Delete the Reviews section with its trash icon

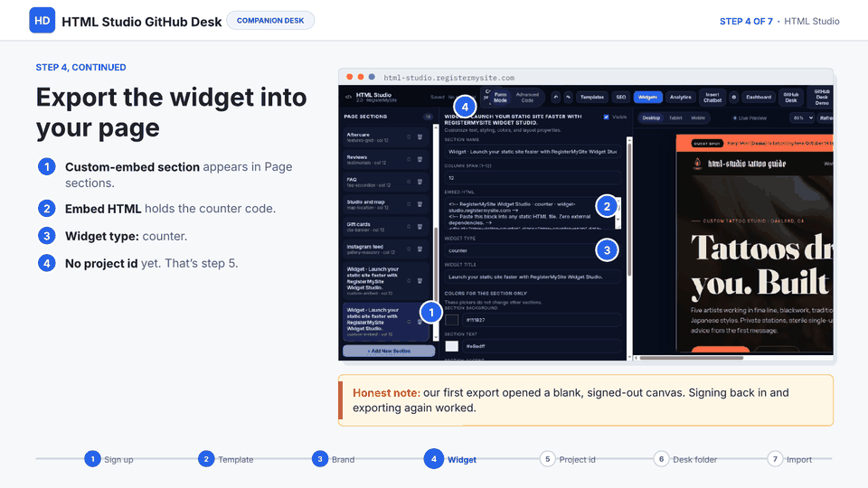(420, 159)
